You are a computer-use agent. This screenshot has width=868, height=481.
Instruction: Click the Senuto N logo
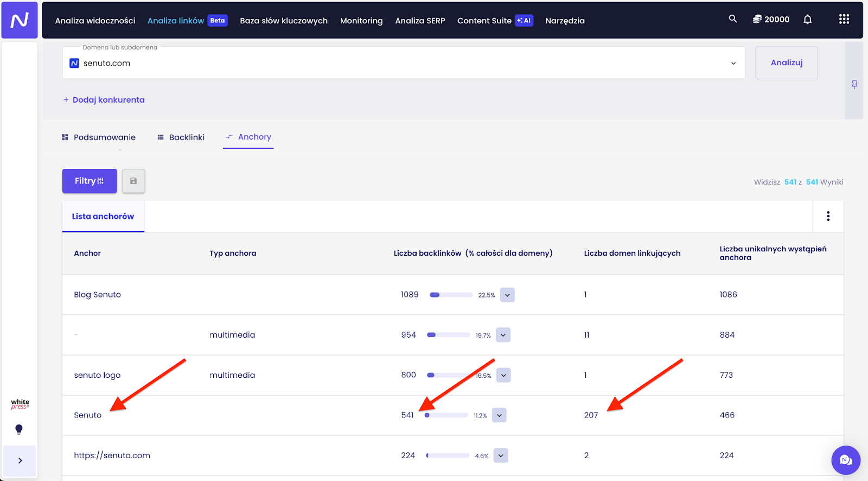20,20
